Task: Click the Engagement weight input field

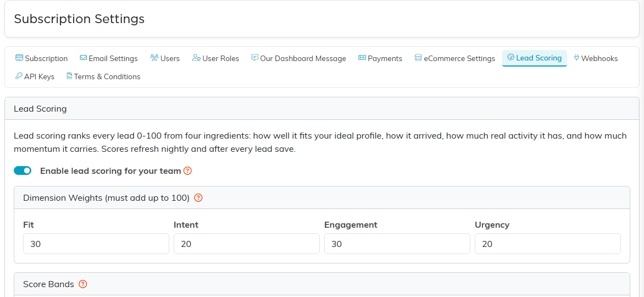Action: (397, 244)
